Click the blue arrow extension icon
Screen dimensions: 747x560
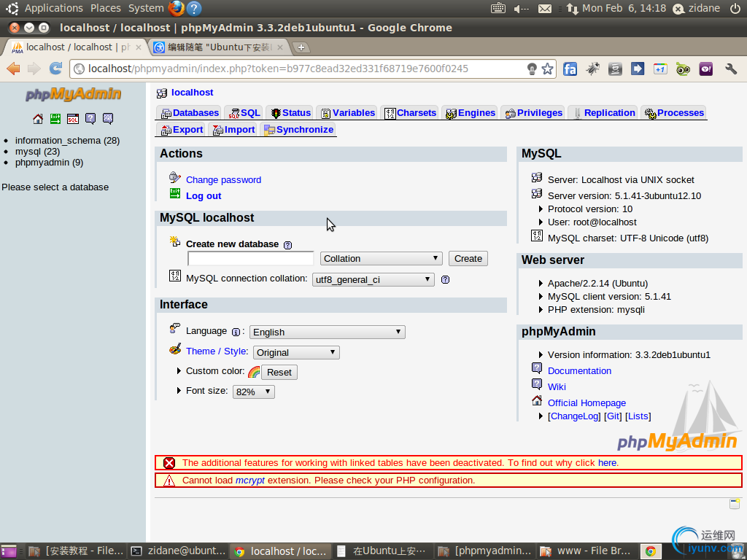[638, 69]
